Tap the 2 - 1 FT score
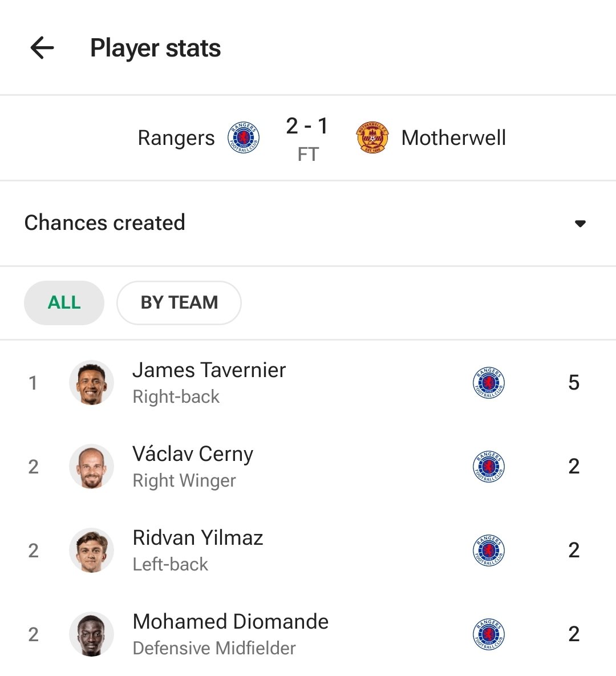 pos(307,138)
